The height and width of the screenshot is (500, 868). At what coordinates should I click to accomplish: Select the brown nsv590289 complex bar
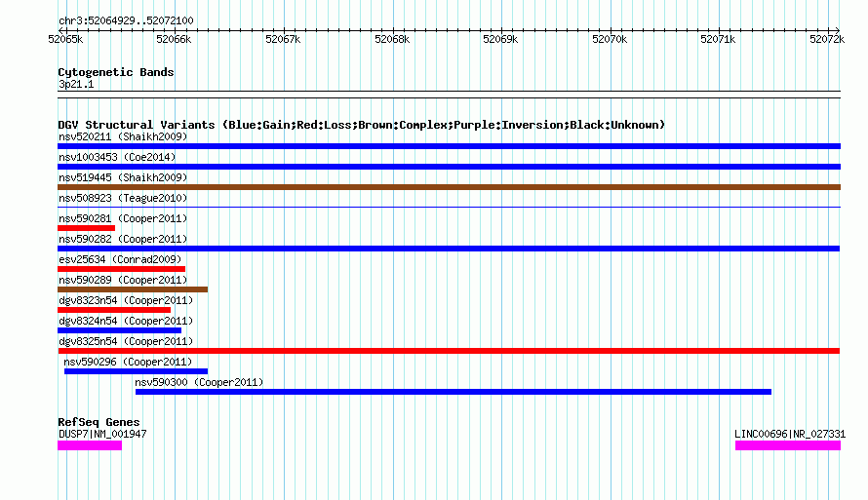[x=133, y=289]
